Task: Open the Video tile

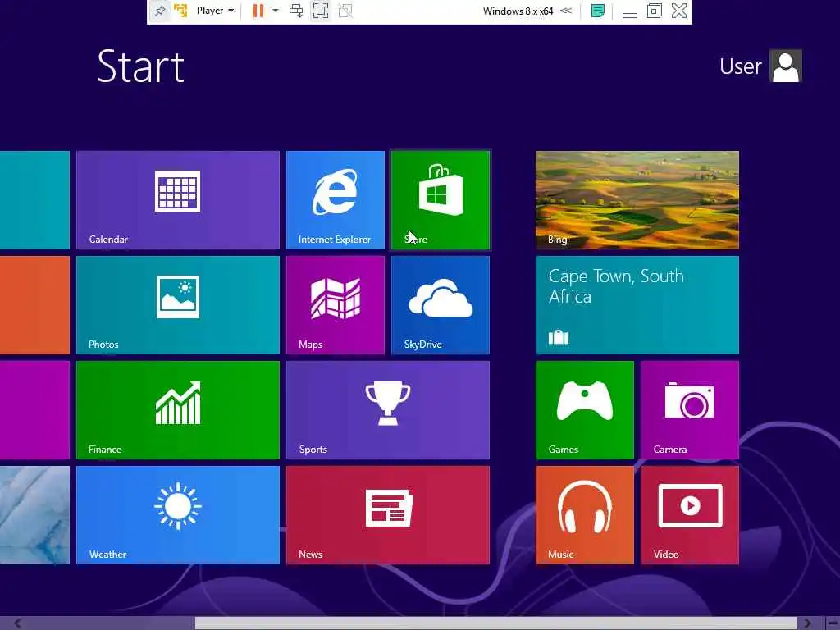Action: 689,515
